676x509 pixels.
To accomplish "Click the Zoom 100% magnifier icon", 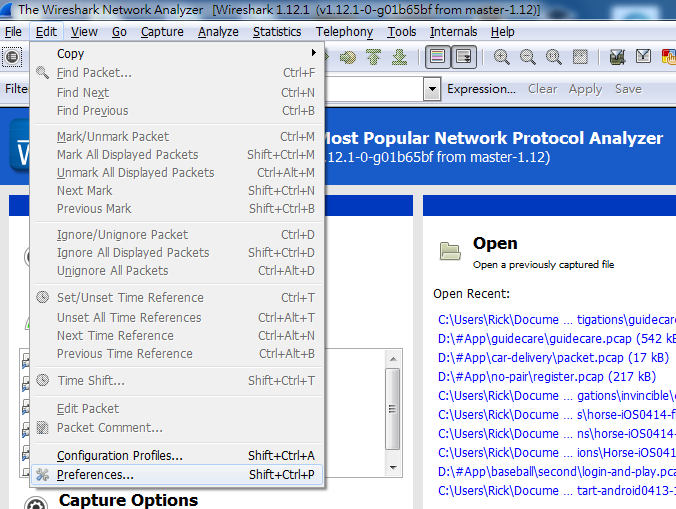I will tap(554, 57).
